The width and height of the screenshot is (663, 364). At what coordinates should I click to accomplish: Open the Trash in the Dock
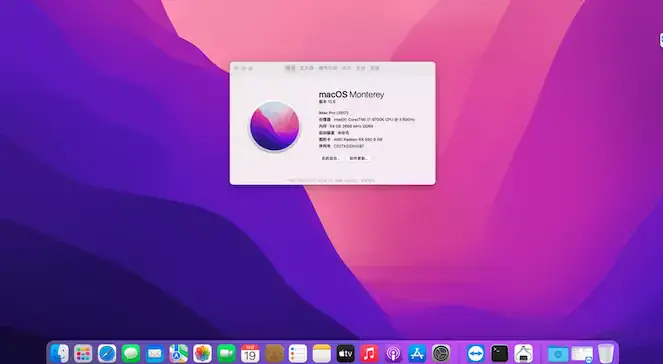606,353
